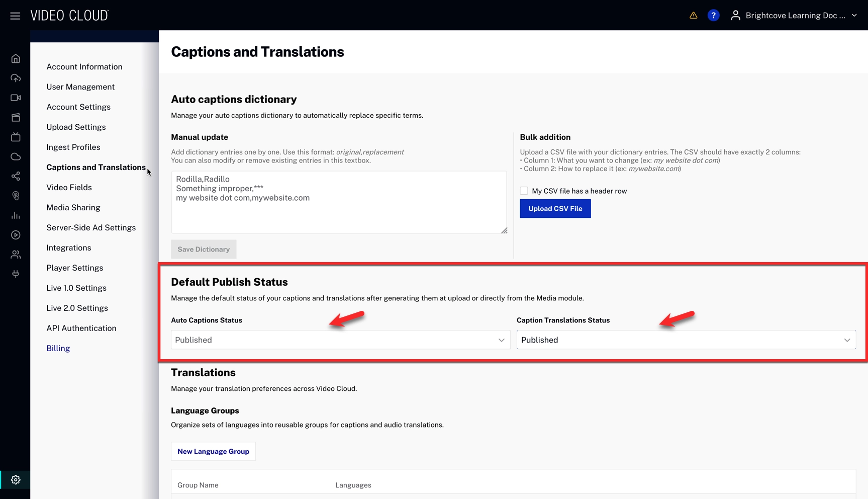This screenshot has height=499, width=868.
Task: Open the Analytics bar chart icon
Action: pos(16,215)
